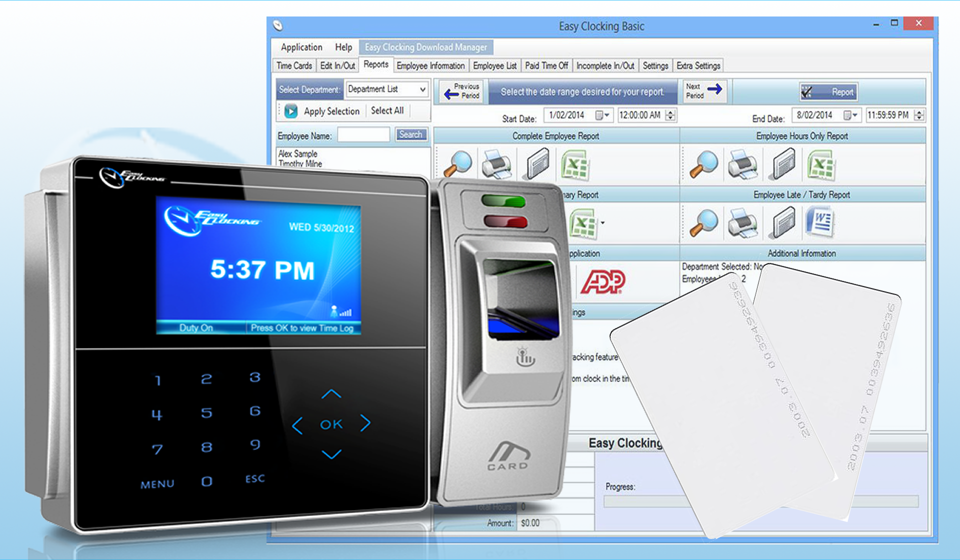Export Employee Hours Only Report to Excel
This screenshot has height=560, width=960.
pyautogui.click(x=821, y=165)
